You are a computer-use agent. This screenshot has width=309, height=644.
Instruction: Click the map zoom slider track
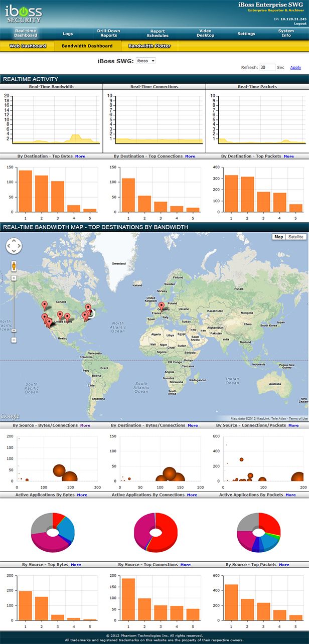coord(14,308)
